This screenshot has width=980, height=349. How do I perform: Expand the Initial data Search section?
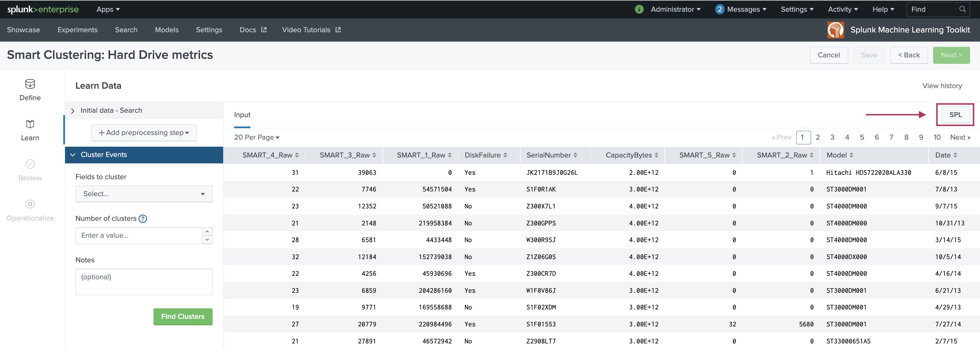[x=73, y=110]
